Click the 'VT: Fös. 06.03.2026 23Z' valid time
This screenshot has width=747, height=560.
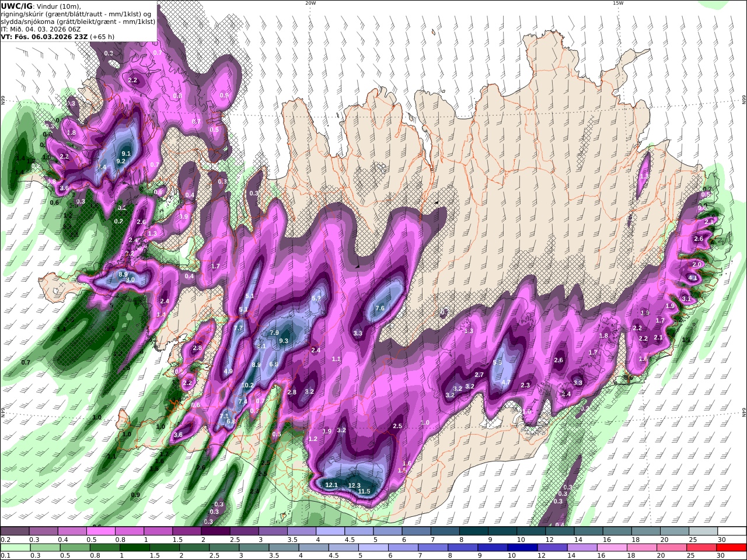point(44,37)
